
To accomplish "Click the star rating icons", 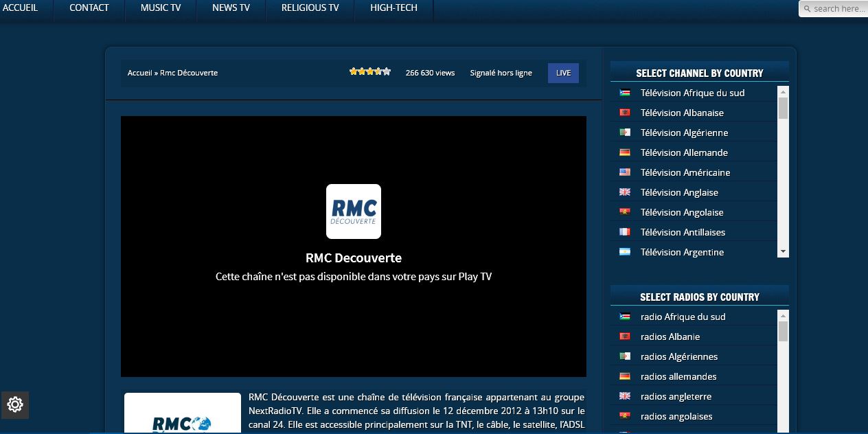I will [370, 71].
